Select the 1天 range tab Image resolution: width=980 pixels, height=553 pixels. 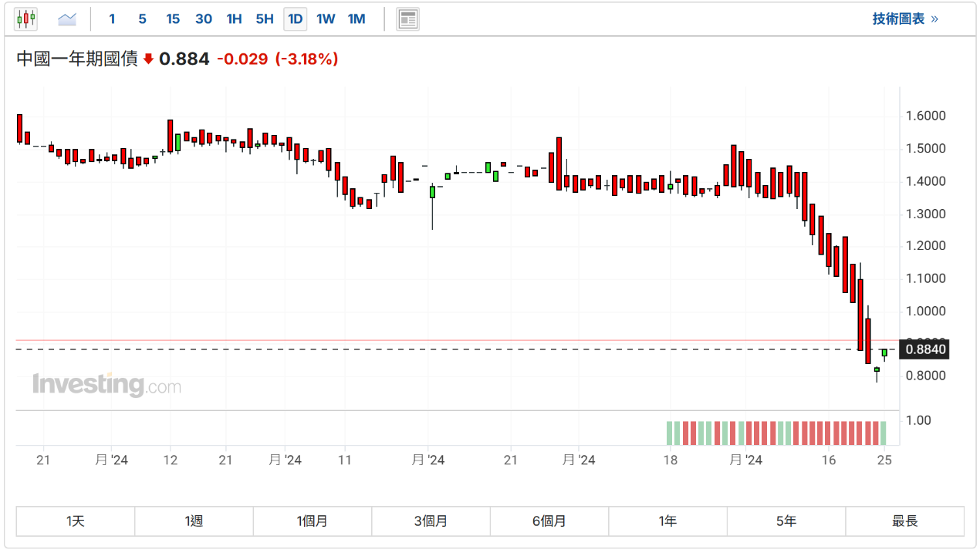pyautogui.click(x=76, y=521)
